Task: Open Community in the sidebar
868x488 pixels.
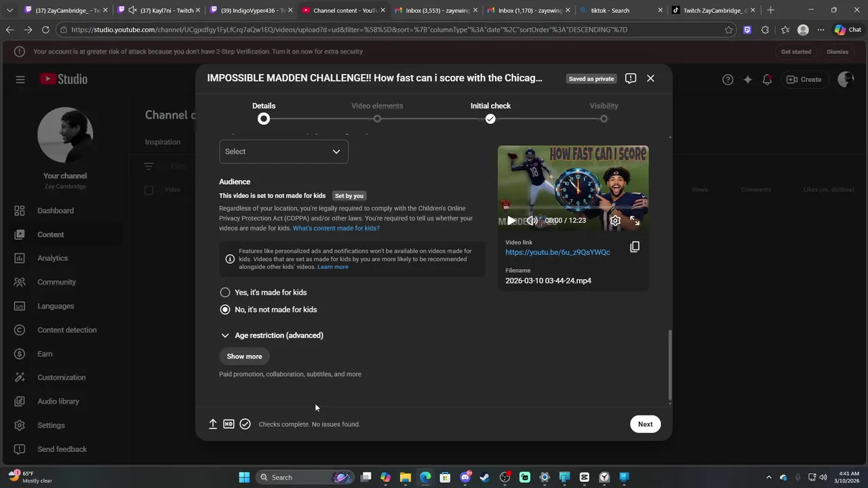Action: pyautogui.click(x=57, y=282)
